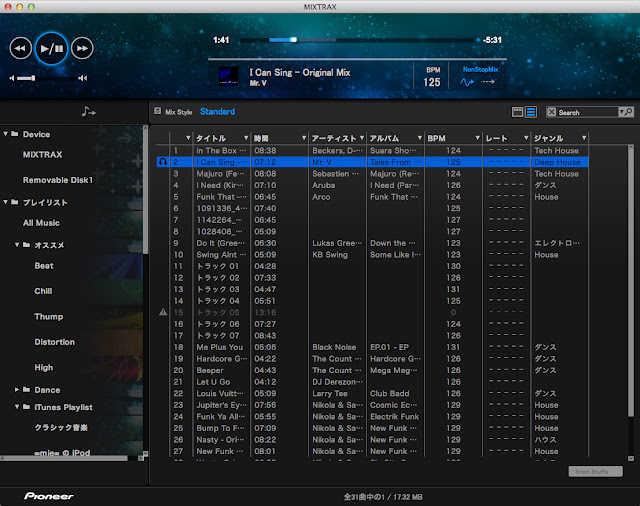Click the music note transfer icon
The image size is (640, 506).
88,111
